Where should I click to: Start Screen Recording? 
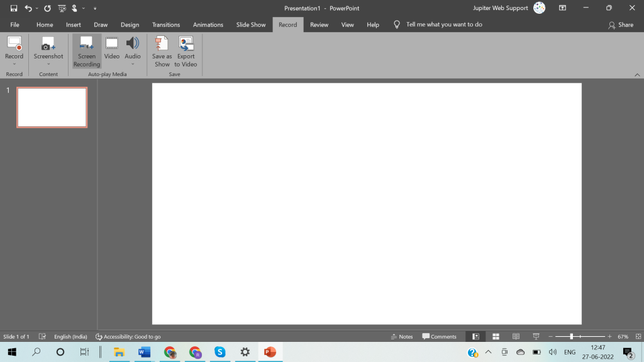87,52
